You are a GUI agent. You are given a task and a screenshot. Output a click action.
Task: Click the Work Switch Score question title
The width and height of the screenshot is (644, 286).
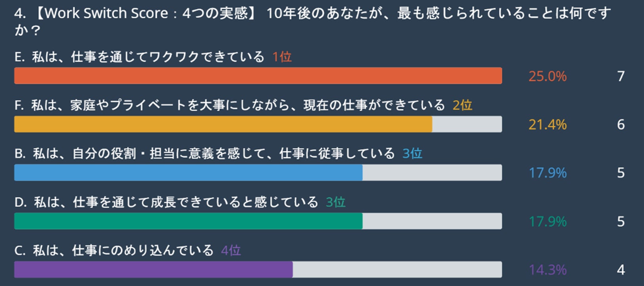click(313, 22)
